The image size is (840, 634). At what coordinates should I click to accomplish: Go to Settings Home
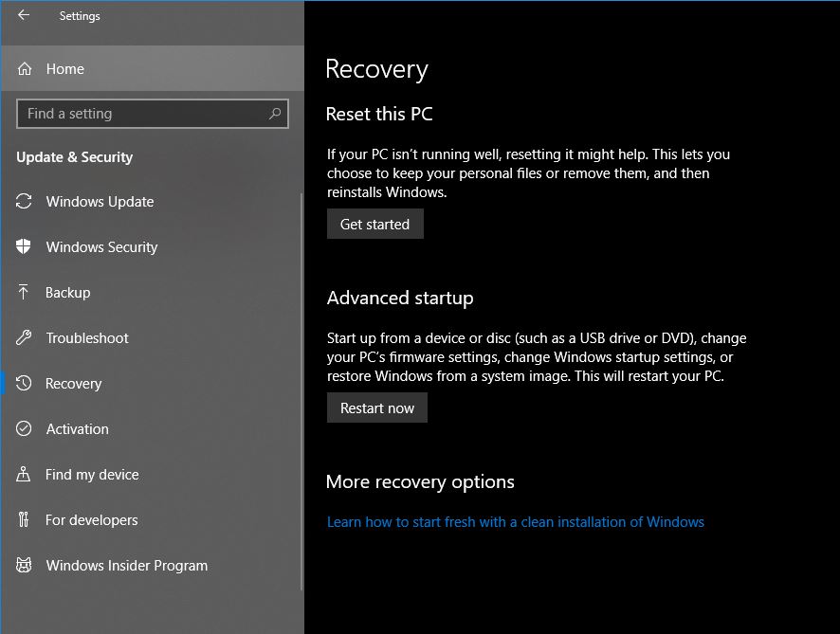[x=152, y=68]
